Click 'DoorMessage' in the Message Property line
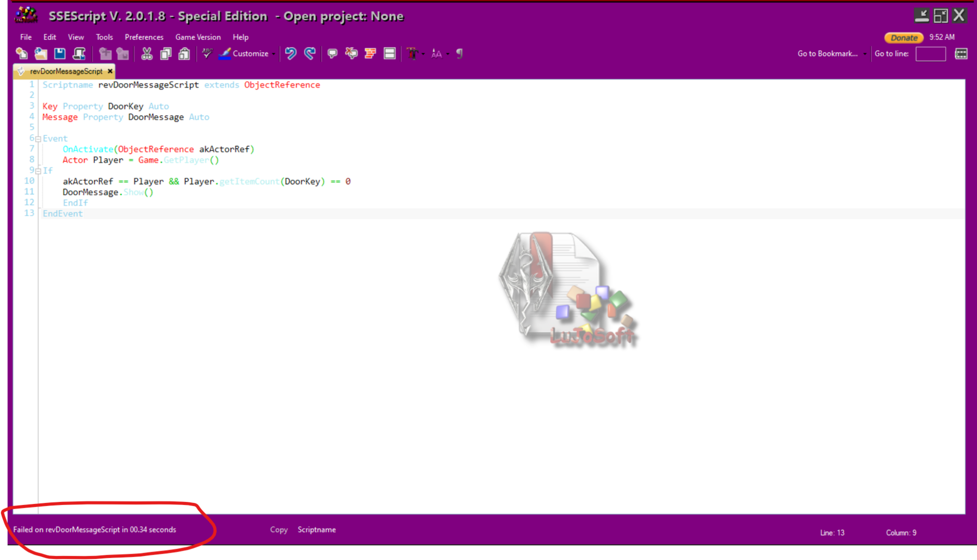The height and width of the screenshot is (560, 977). point(156,117)
